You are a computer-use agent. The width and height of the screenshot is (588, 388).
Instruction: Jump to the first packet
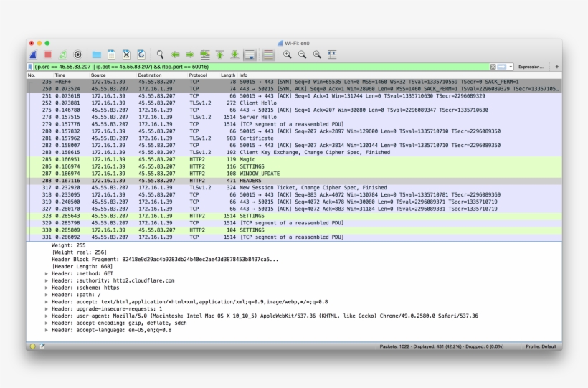click(219, 55)
